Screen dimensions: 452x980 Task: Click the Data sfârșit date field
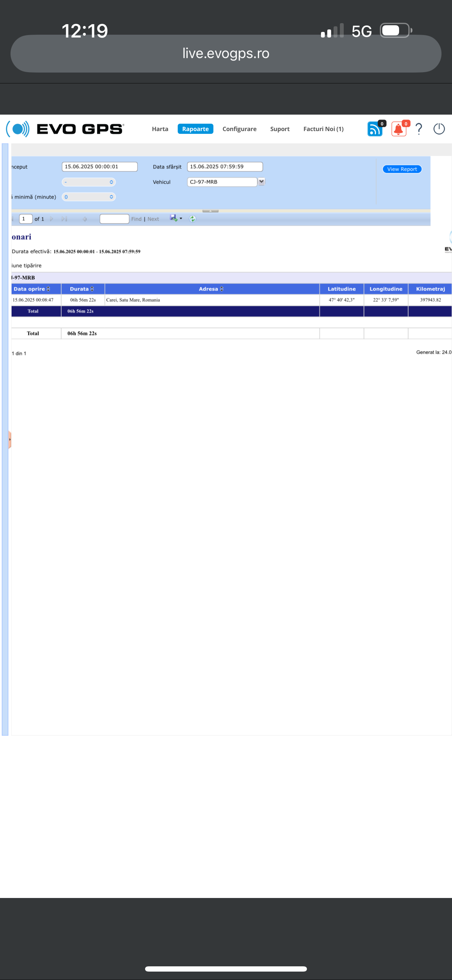(x=225, y=166)
